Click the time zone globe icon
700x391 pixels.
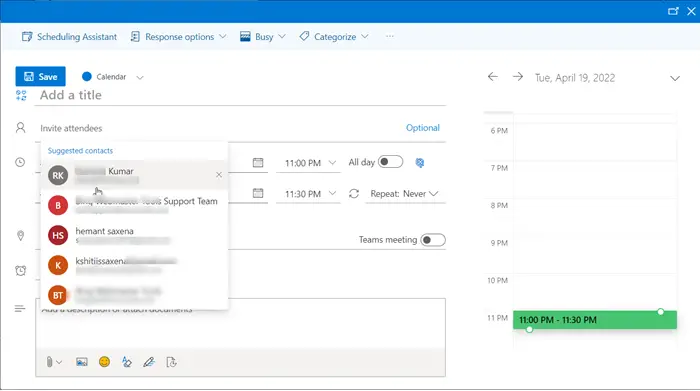click(420, 163)
